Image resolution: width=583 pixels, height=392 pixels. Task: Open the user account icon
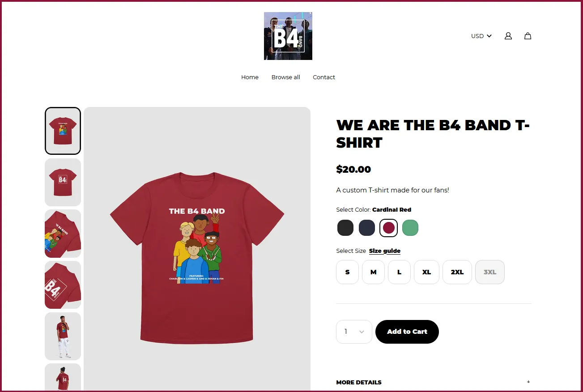(508, 36)
